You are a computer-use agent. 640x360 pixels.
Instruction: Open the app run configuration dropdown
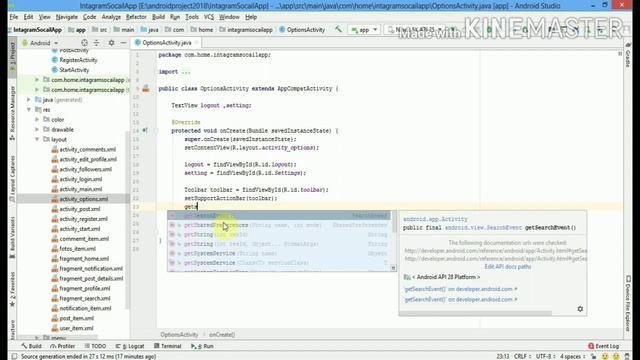point(364,30)
